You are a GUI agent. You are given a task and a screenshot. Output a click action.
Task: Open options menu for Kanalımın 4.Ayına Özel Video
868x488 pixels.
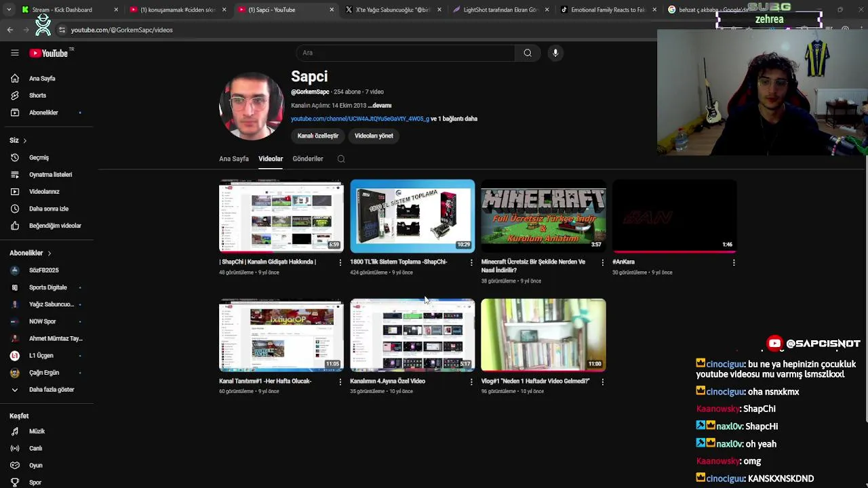click(471, 382)
